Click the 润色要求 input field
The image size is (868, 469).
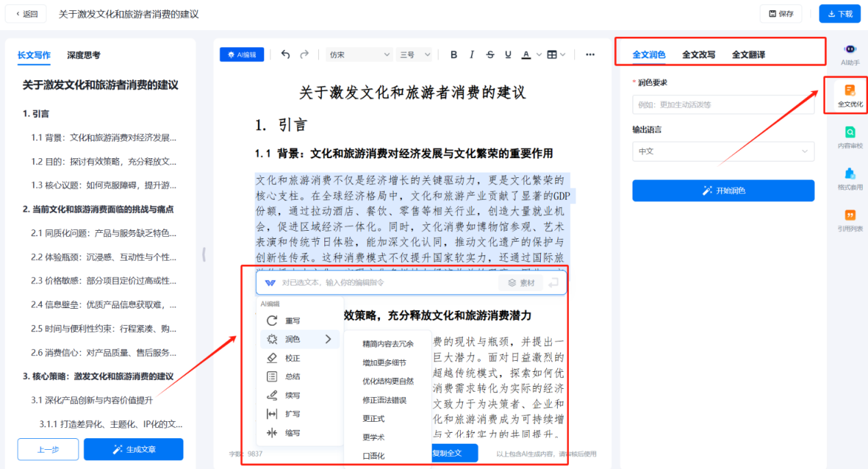pyautogui.click(x=723, y=105)
